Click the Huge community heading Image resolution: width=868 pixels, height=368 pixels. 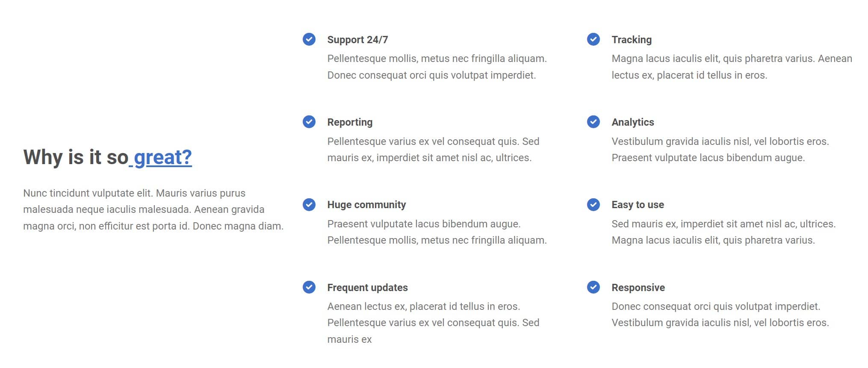click(x=366, y=205)
